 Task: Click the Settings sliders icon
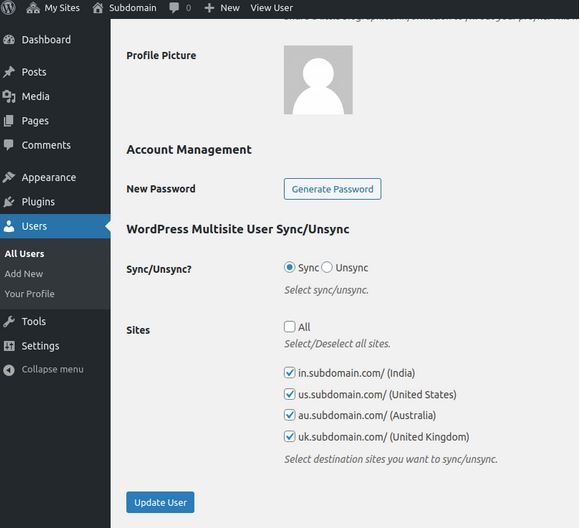9,346
